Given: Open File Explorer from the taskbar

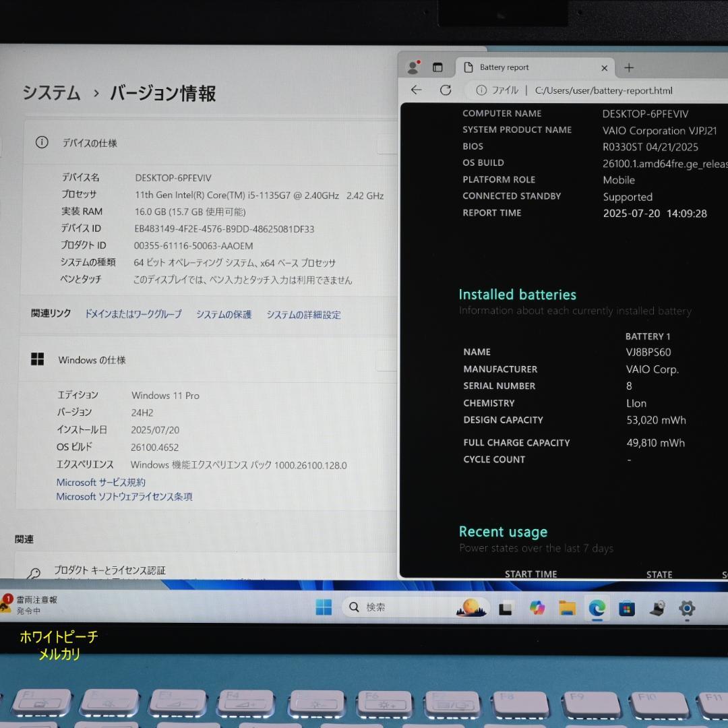Looking at the screenshot, I should 568,608.
